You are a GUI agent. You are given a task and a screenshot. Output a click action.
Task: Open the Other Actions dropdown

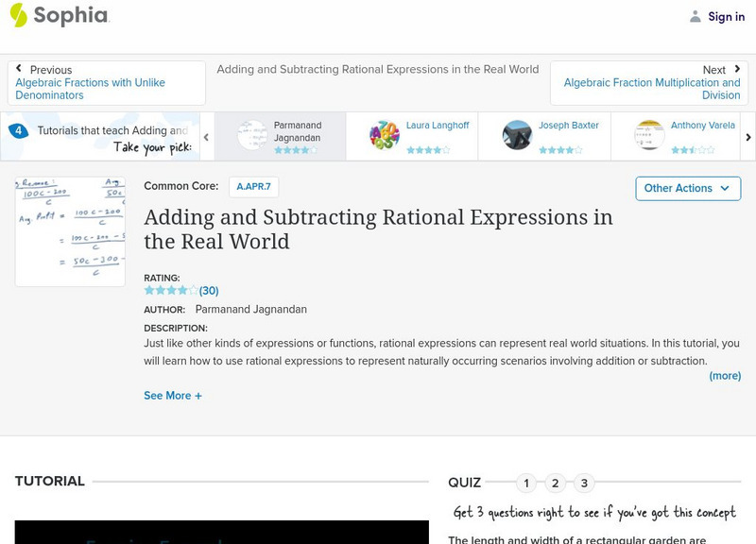pos(687,188)
